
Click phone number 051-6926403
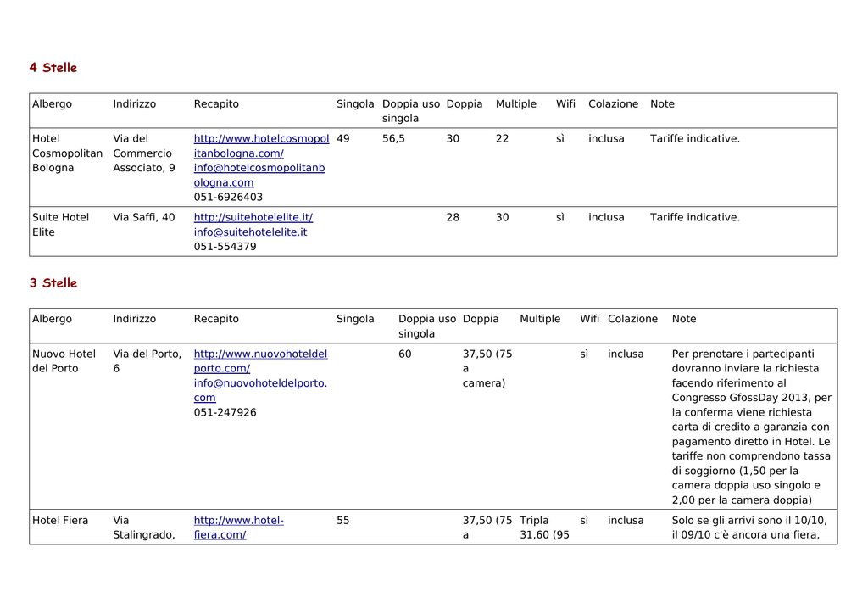click(x=228, y=197)
